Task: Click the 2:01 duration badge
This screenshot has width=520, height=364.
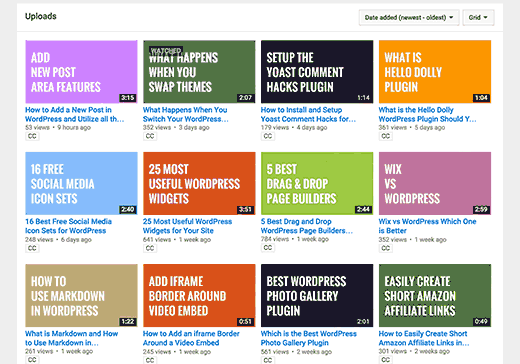Action: (x=363, y=321)
